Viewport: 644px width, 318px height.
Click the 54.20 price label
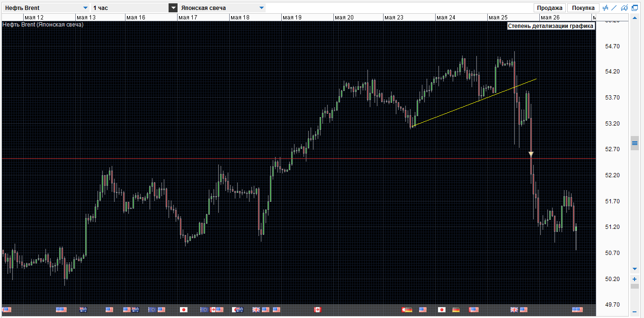tap(612, 72)
